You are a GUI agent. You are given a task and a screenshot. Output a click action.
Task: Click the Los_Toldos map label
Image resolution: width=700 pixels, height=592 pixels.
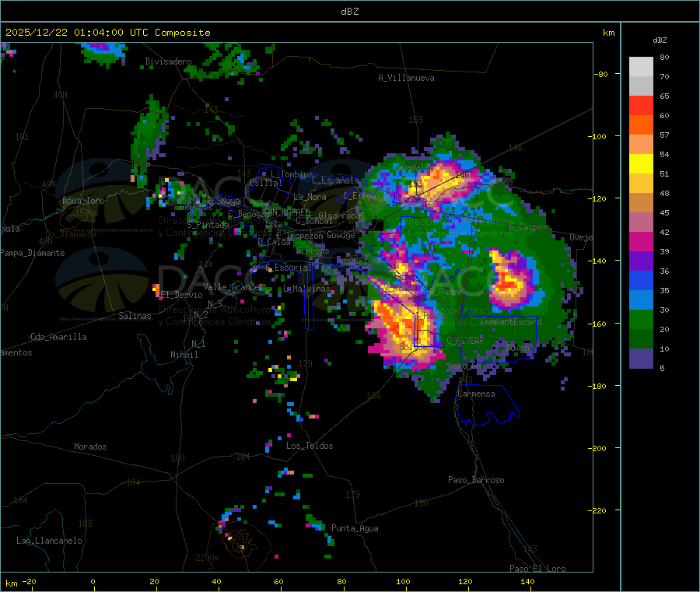coord(310,446)
